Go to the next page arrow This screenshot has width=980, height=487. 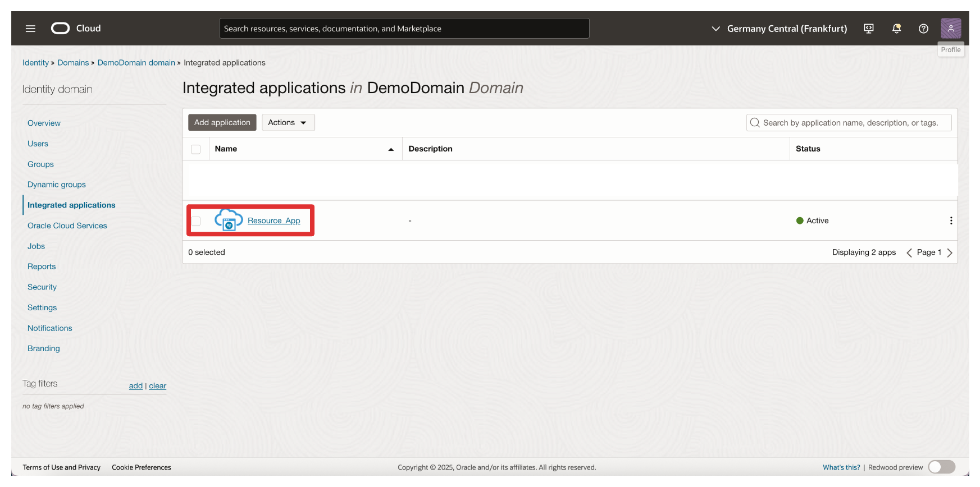click(950, 252)
